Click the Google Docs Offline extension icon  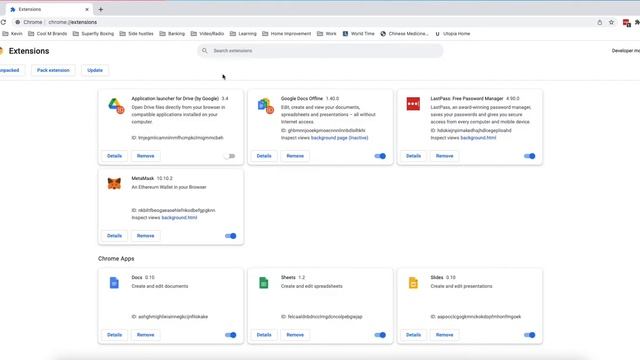(265, 105)
